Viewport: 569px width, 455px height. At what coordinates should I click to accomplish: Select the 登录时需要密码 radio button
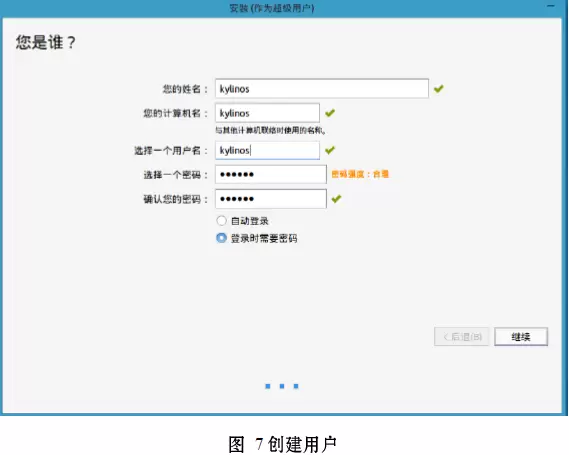(221, 238)
